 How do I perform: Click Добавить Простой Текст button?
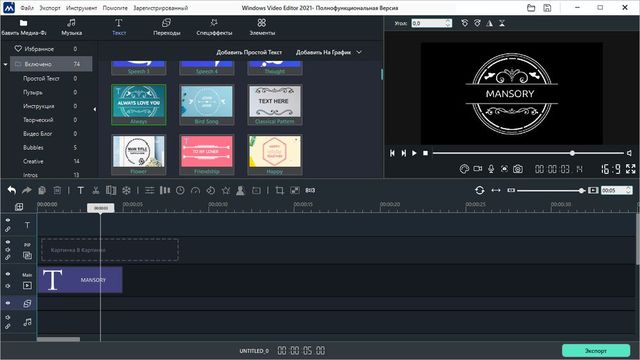[x=249, y=52]
